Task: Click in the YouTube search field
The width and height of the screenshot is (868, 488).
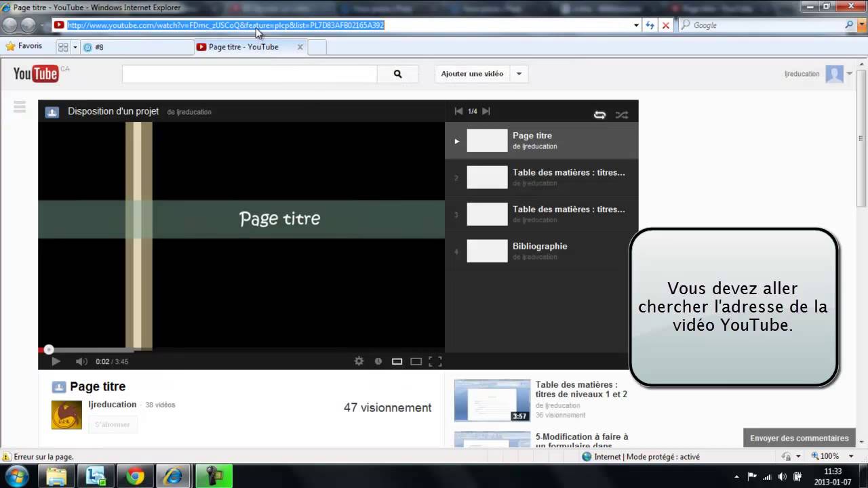Action: (x=250, y=74)
